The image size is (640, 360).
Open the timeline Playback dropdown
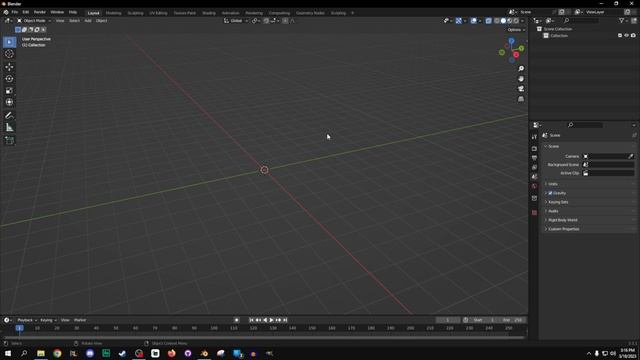27,320
